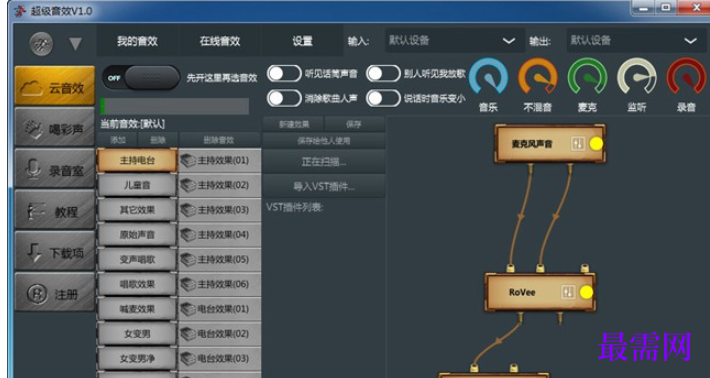The image size is (710, 378).
Task: Adjust the green 麦克 knob
Action: click(587, 77)
